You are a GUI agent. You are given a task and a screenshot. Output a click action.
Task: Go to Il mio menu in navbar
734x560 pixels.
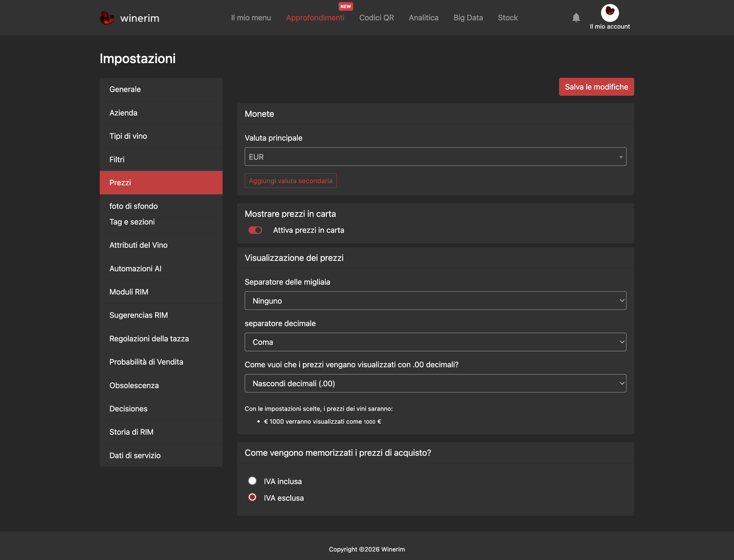(x=251, y=18)
